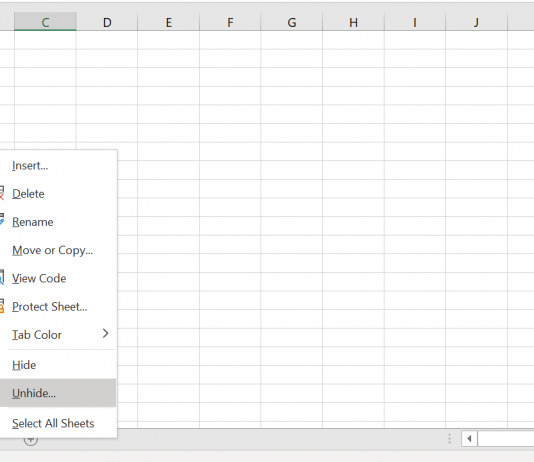This screenshot has height=462, width=534.
Task: Choose Insert... from the sheet context menu
Action: pos(58,166)
